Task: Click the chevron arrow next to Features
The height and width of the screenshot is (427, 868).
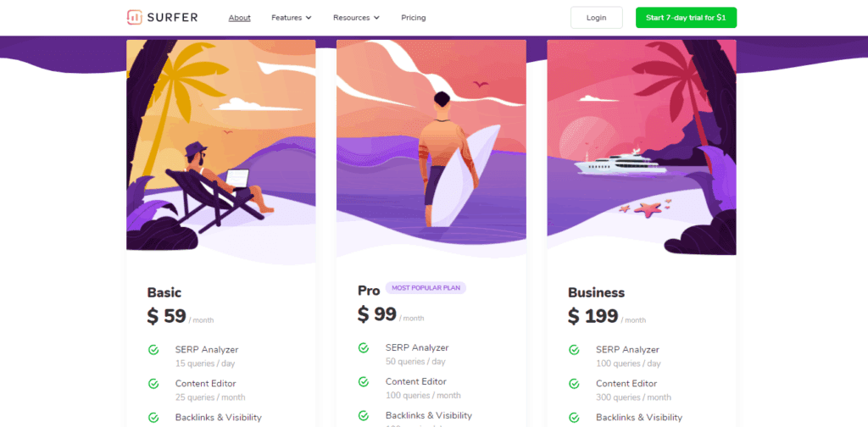Action: [x=309, y=18]
